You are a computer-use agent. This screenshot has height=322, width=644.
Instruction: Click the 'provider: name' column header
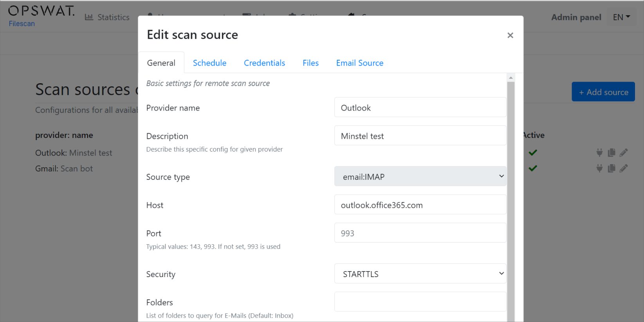click(64, 135)
